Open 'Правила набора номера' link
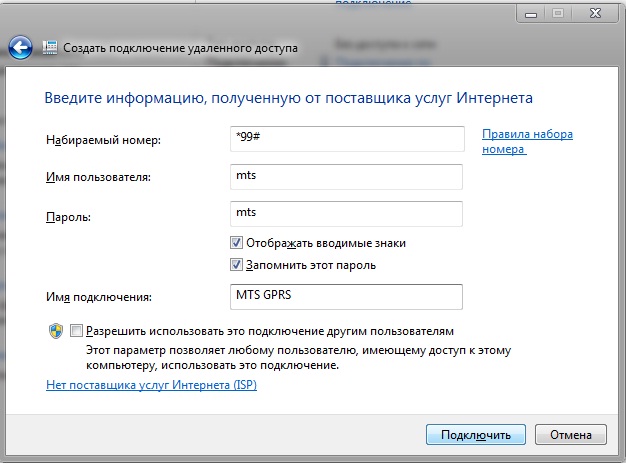The width and height of the screenshot is (626, 464). [527, 141]
